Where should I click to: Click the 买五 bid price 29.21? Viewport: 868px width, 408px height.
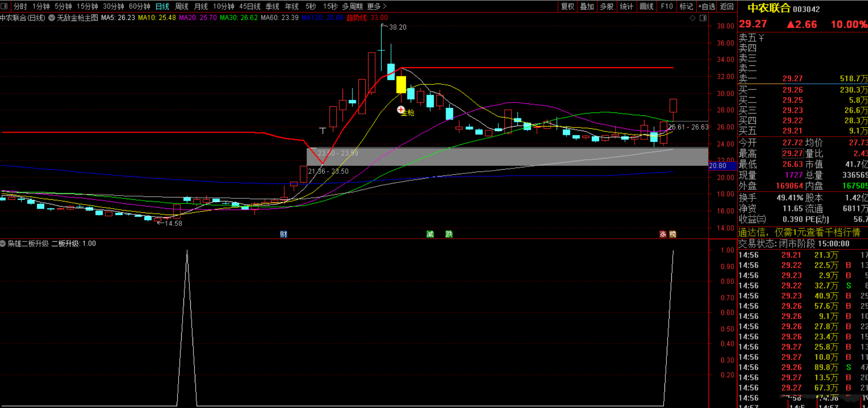[793, 131]
